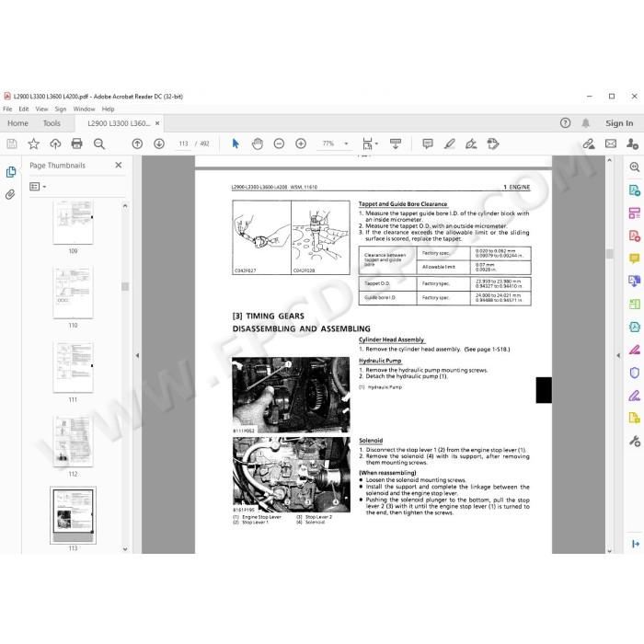Image resolution: width=644 pixels, height=644 pixels.
Task: Open the fit page options icon
Action: pyautogui.click(x=370, y=144)
